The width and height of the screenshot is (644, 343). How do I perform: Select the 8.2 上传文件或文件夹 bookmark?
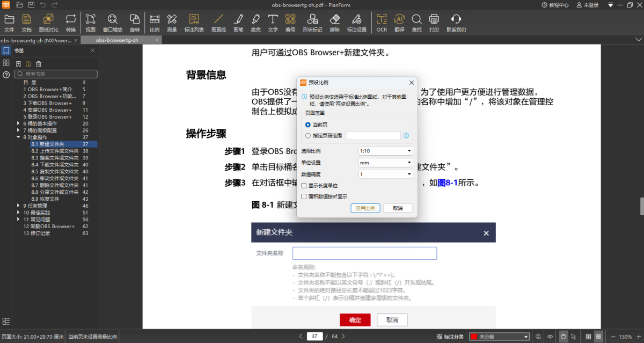click(55, 151)
